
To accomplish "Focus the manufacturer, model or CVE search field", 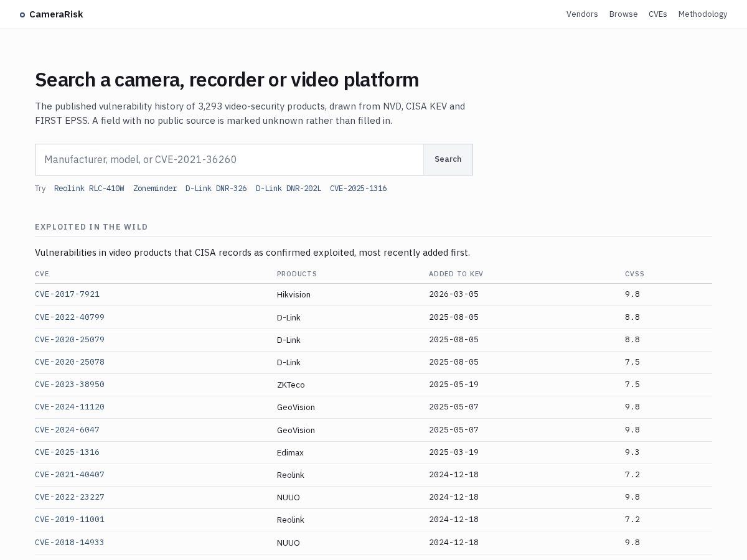I will coord(229,159).
